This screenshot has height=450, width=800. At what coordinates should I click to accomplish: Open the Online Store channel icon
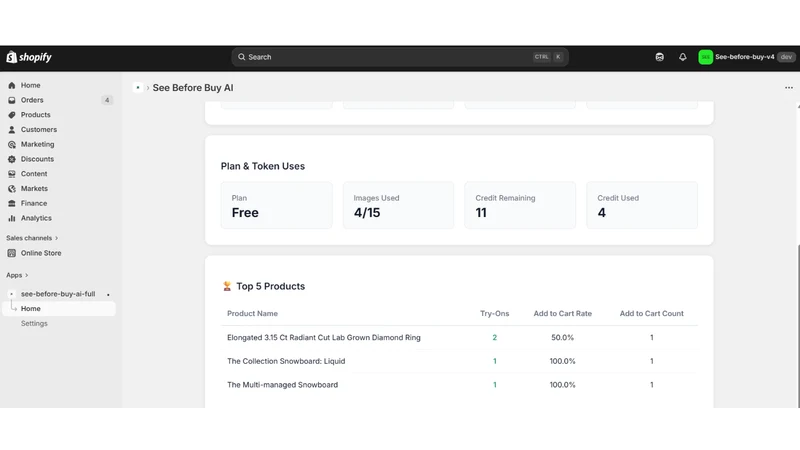(12, 253)
